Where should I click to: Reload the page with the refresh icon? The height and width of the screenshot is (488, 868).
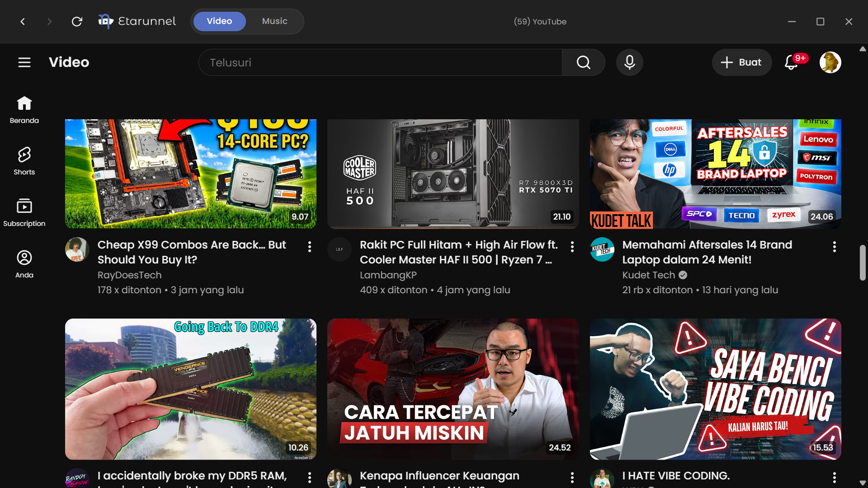(x=77, y=21)
